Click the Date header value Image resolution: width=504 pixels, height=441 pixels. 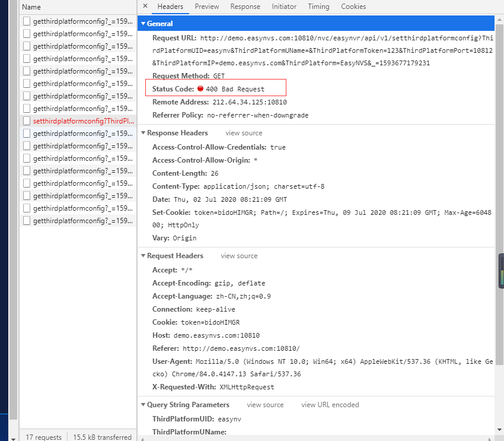tap(230, 200)
